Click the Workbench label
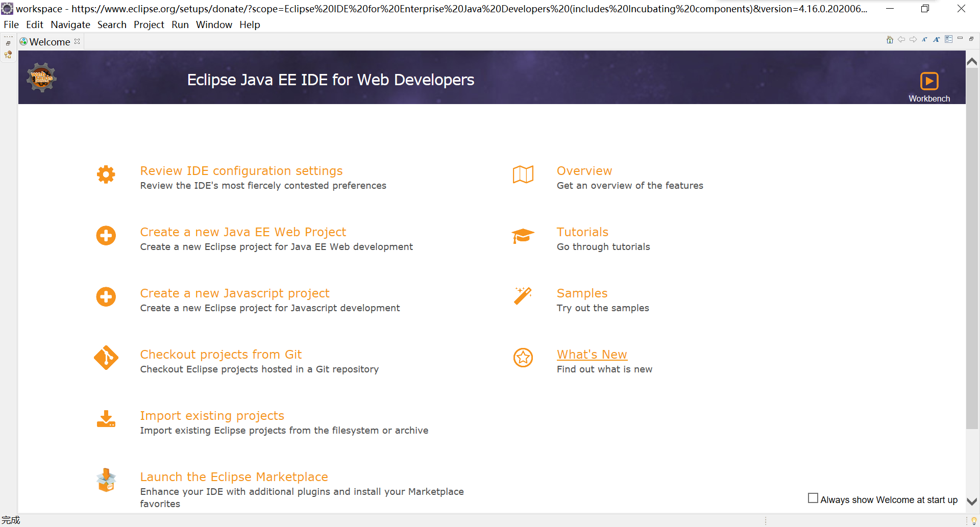Screen dimensions: 980x527 tap(929, 98)
